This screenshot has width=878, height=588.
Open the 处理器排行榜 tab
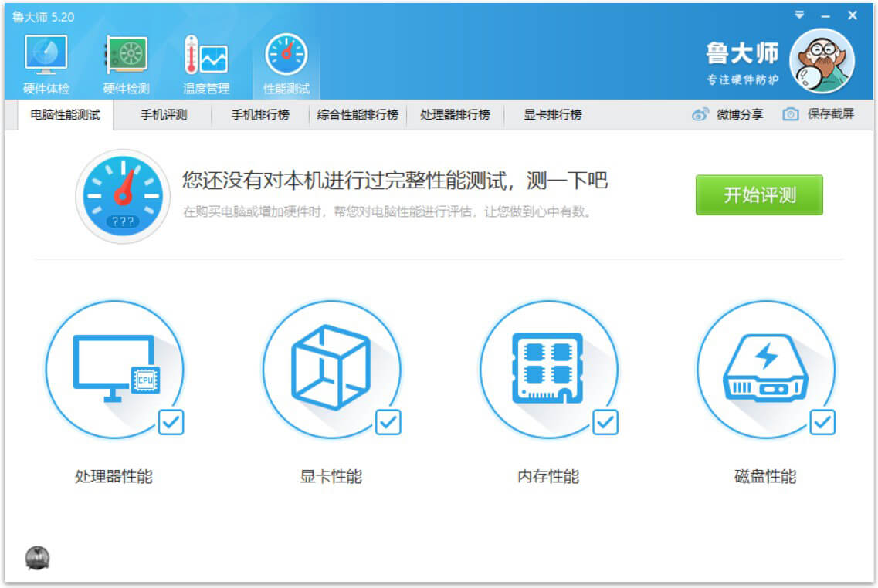tap(456, 115)
